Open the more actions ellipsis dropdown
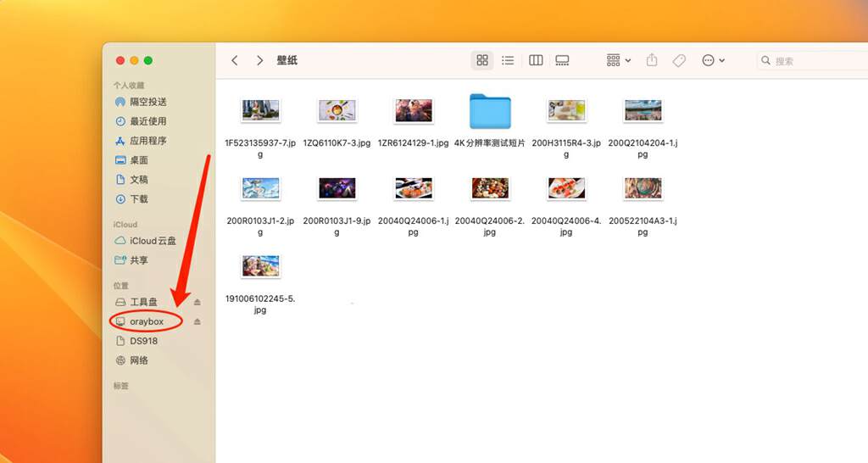Image resolution: width=868 pixels, height=463 pixels. [x=713, y=60]
